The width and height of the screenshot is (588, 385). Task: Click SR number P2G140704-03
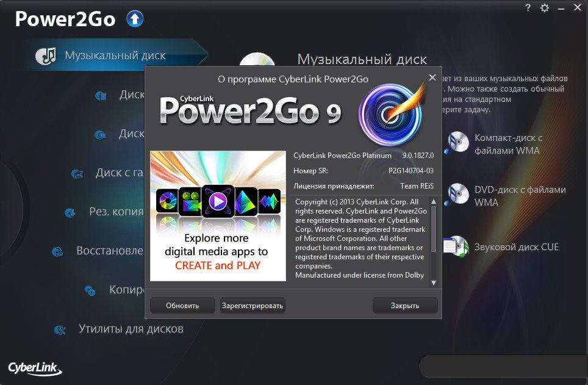(411, 171)
